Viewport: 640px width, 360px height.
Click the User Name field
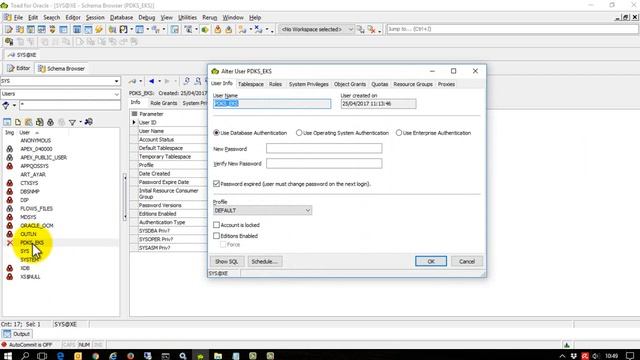coord(272,104)
